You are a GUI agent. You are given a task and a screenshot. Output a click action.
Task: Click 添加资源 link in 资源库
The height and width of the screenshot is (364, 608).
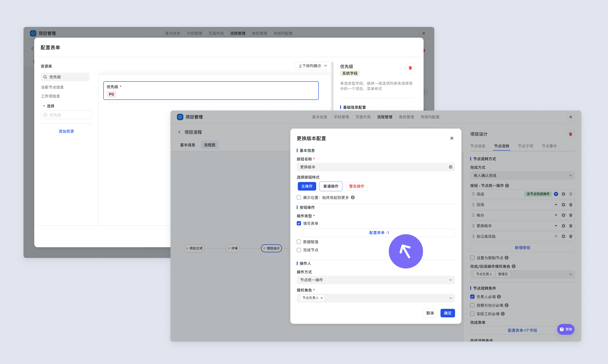tap(66, 131)
